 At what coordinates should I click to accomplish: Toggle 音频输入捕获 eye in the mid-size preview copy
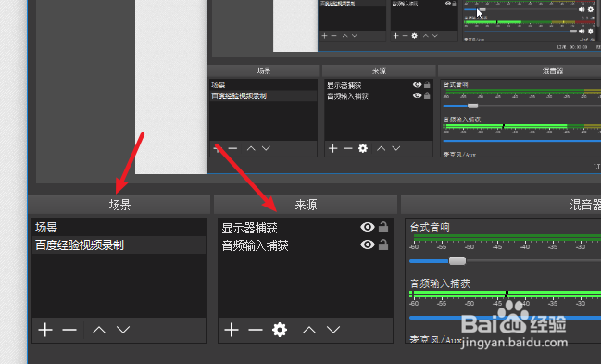click(417, 95)
